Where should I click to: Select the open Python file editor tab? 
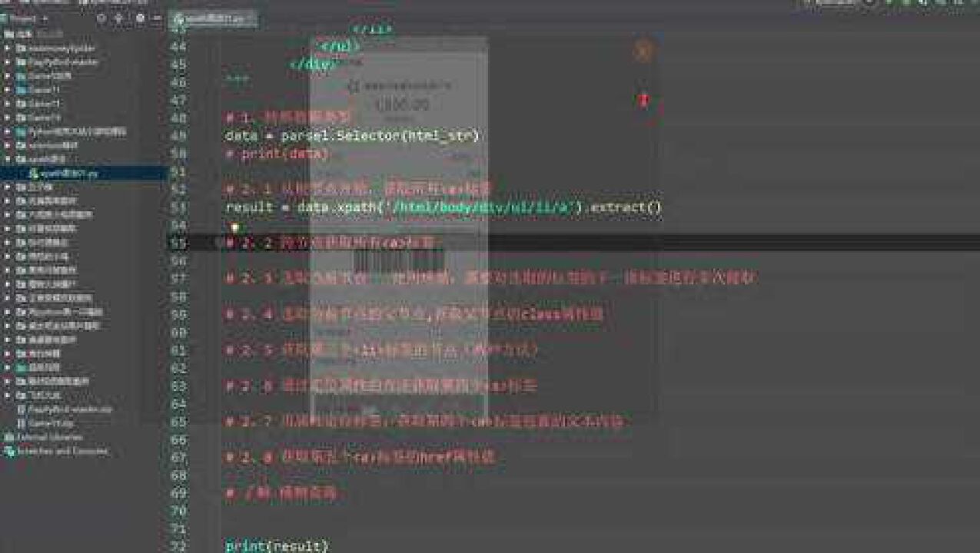click(x=213, y=18)
